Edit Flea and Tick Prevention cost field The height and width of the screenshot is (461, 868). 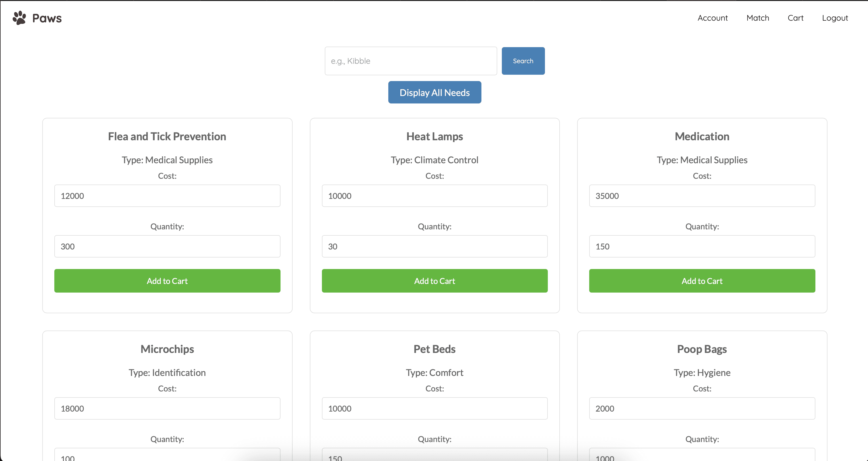[167, 196]
